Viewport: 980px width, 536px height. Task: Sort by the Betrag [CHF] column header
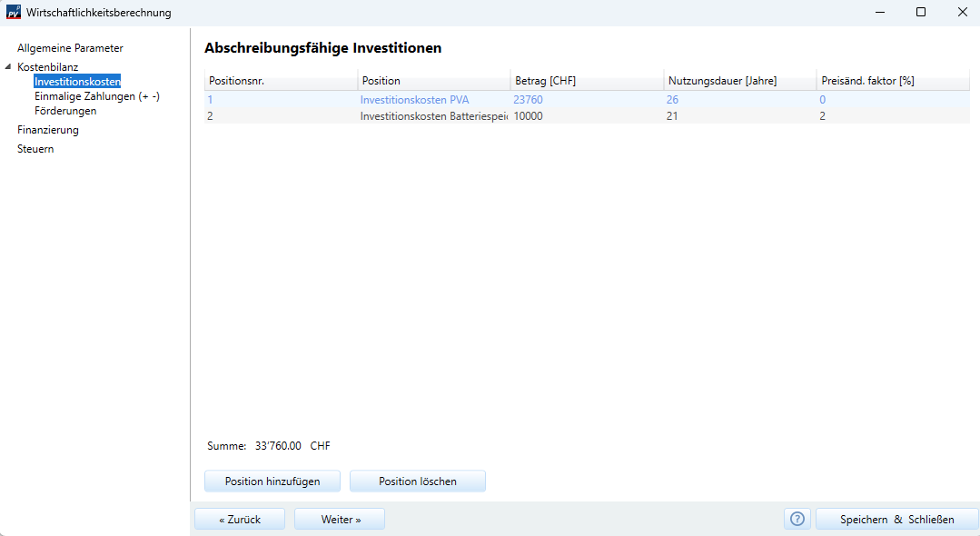[587, 81]
